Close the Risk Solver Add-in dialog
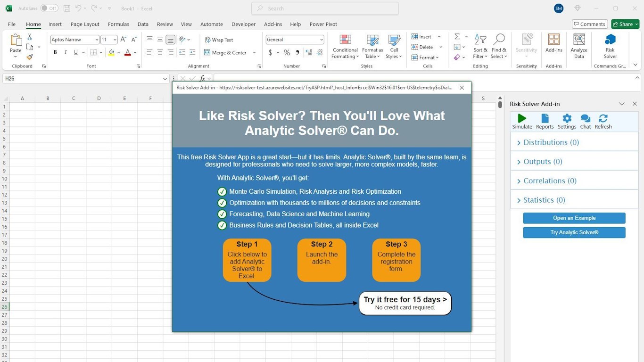The image size is (644, 362). coord(462,88)
